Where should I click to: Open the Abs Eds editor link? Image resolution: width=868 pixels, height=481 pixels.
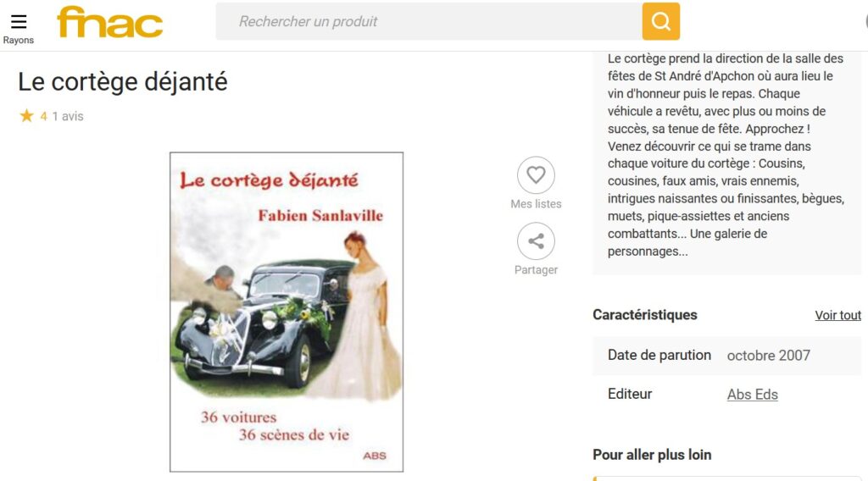click(x=753, y=394)
